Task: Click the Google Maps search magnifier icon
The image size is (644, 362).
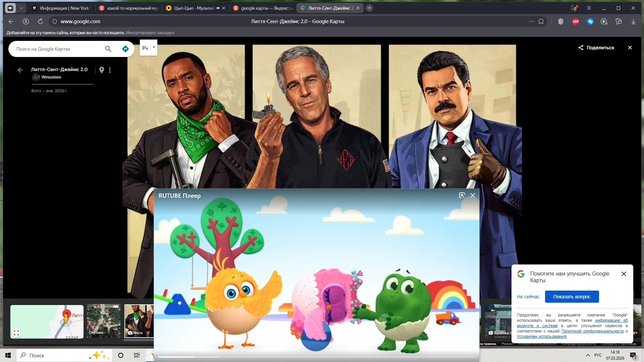Action: [108, 49]
